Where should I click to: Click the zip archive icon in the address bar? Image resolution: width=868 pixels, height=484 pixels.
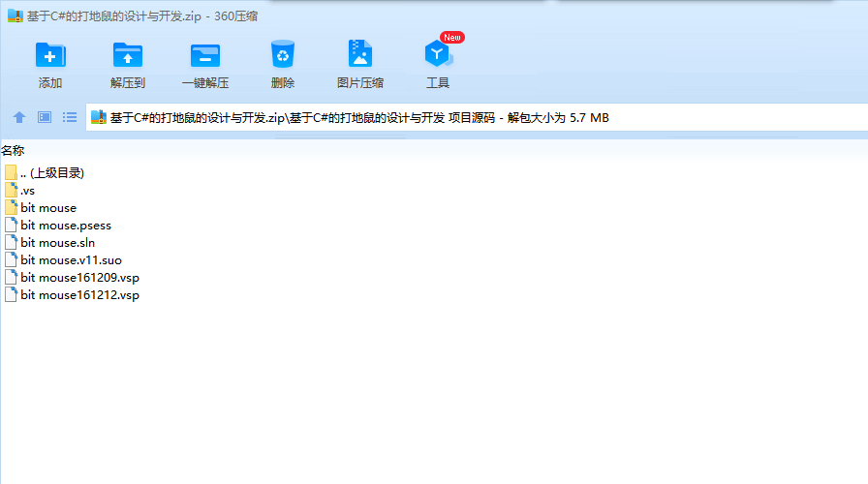(x=99, y=117)
